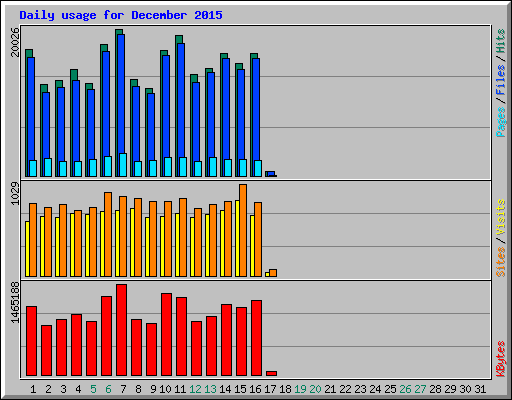Click the 'Visits' legend label
This screenshot has height=400, width=512.
[x=500, y=218]
